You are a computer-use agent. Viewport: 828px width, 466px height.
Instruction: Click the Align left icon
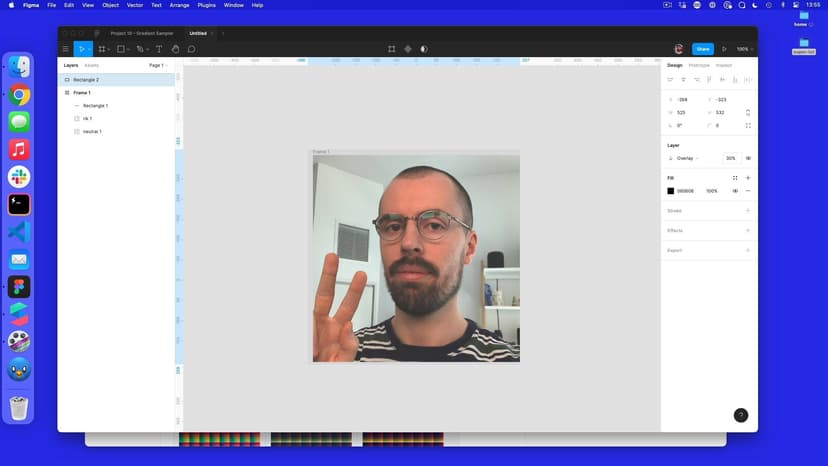click(x=671, y=80)
